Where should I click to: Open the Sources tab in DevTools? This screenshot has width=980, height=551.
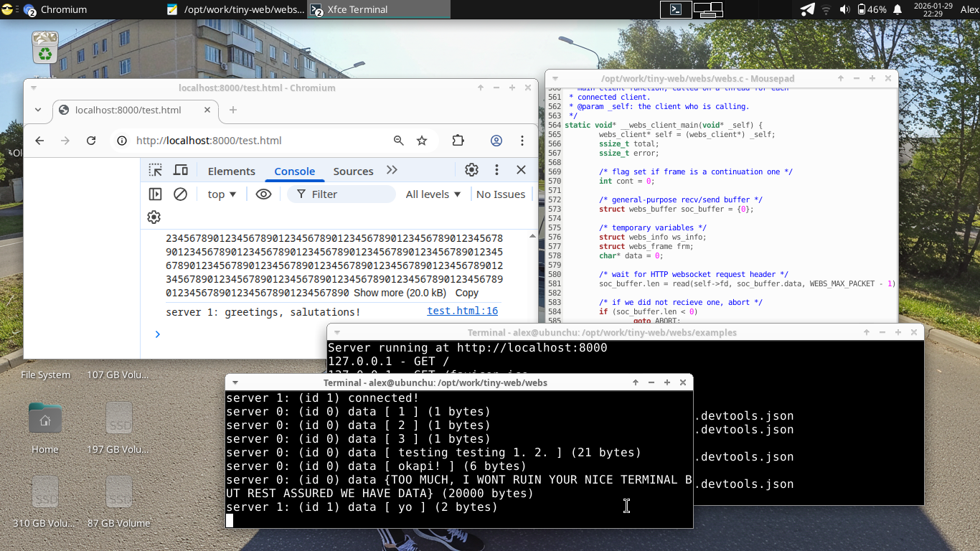point(353,171)
